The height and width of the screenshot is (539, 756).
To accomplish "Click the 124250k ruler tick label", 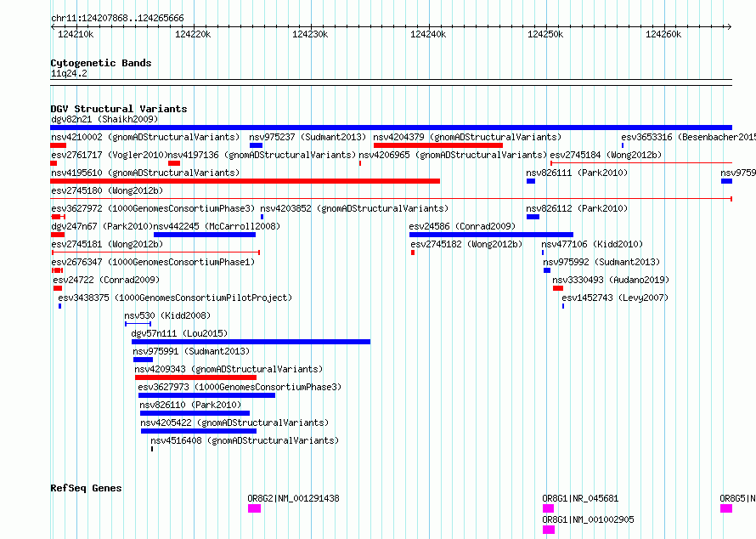I will 545,34.
